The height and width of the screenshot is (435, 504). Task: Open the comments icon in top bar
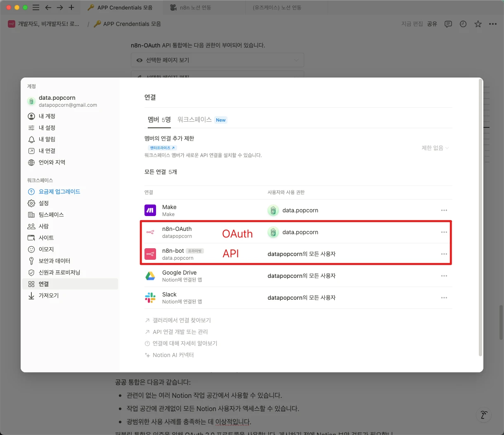pyautogui.click(x=448, y=24)
